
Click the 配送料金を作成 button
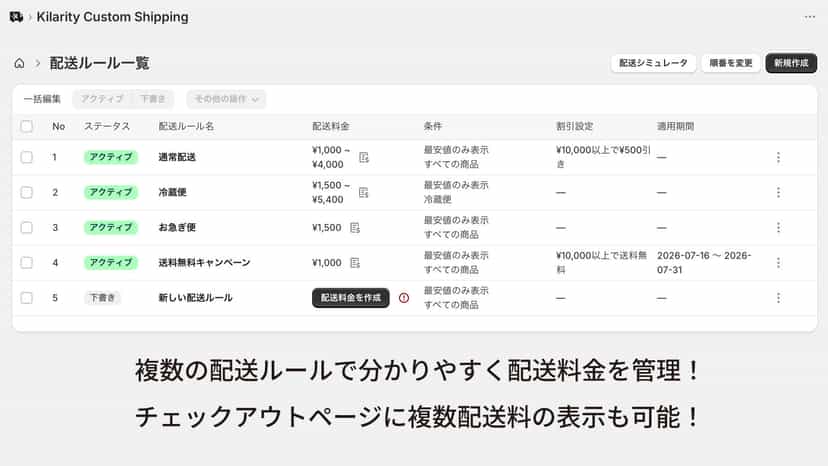pos(351,298)
